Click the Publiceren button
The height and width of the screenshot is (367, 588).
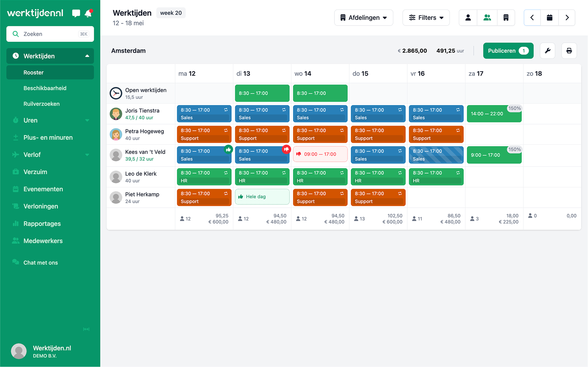click(x=508, y=51)
